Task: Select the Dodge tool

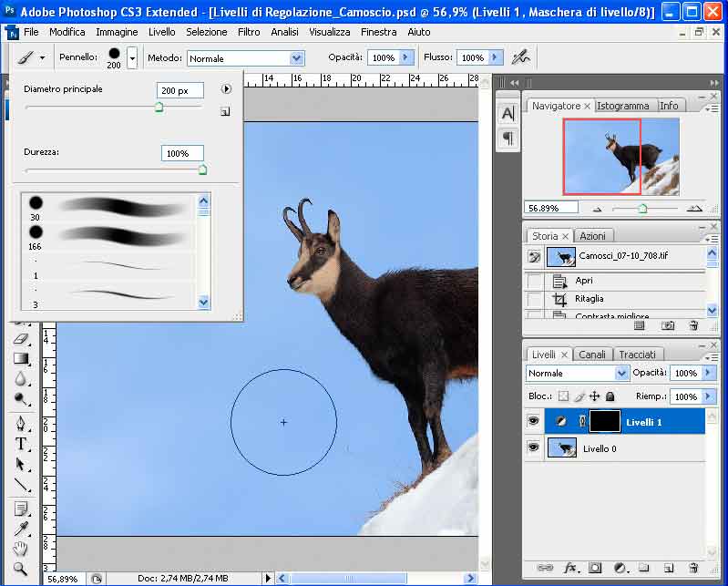Action: click(x=21, y=398)
